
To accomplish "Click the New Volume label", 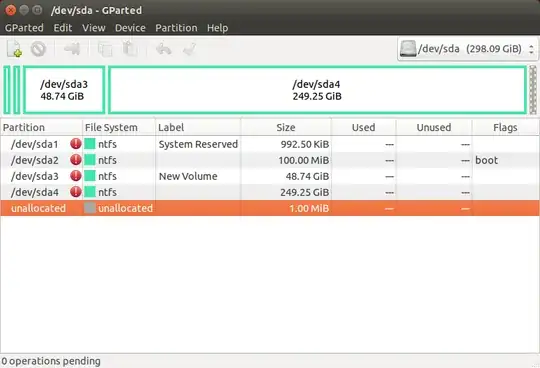I will (x=188, y=176).
